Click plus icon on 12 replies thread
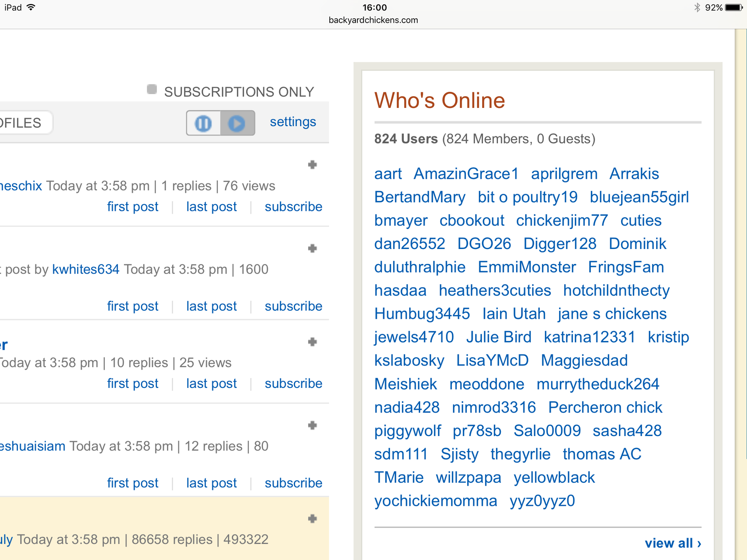 (x=312, y=425)
